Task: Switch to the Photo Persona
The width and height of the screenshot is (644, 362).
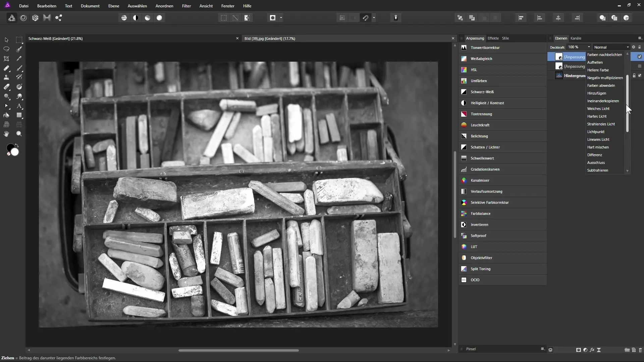Action: pos(12,18)
